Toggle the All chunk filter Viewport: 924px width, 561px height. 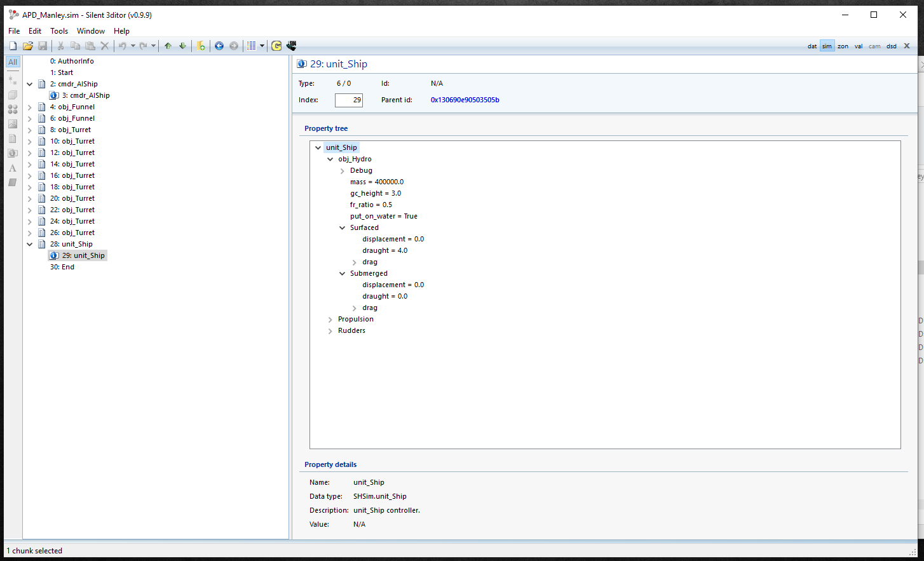tap(13, 62)
